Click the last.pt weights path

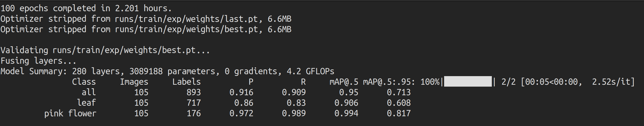[x=187, y=19]
